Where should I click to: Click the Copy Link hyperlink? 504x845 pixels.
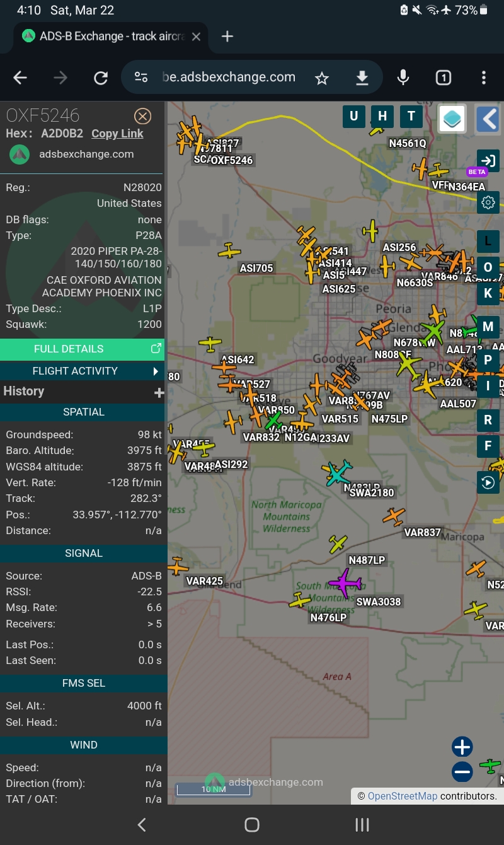click(117, 134)
